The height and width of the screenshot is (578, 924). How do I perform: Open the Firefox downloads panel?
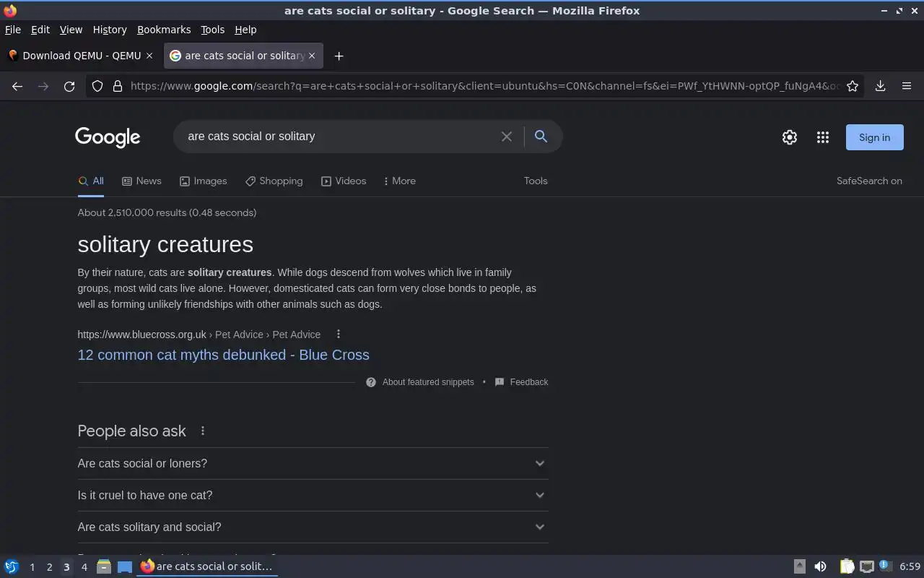point(881,86)
